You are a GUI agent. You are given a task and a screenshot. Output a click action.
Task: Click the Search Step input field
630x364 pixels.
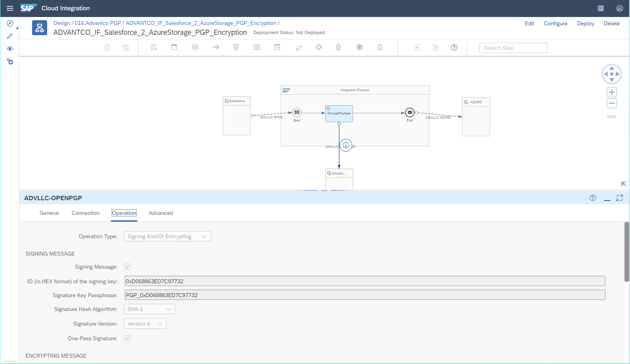pyautogui.click(x=513, y=48)
